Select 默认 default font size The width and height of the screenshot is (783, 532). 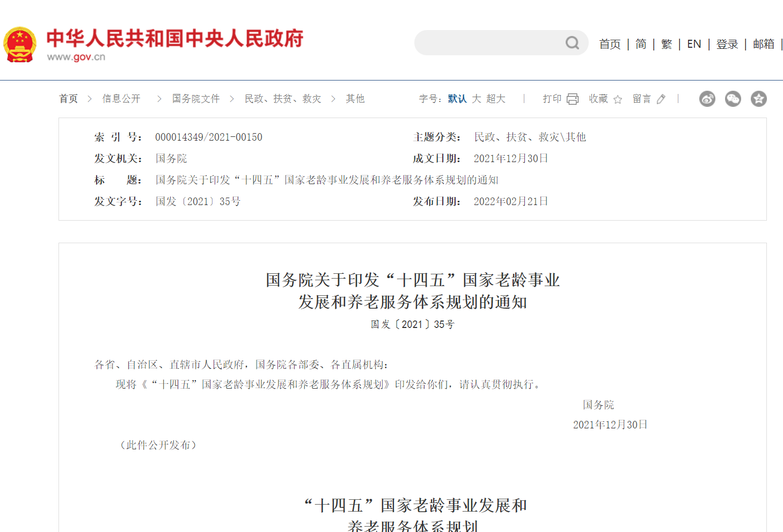coord(457,99)
